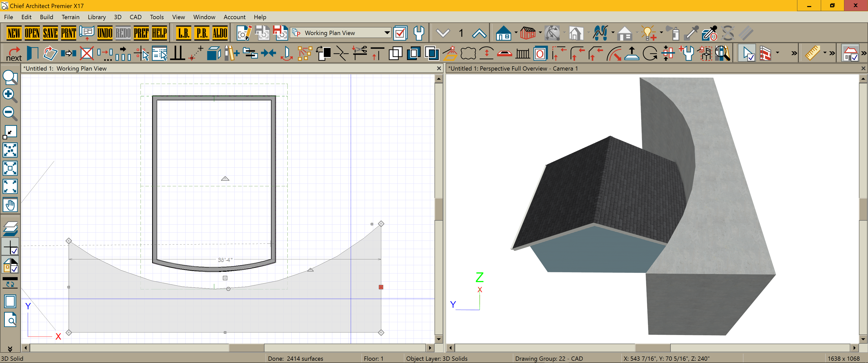868x363 pixels.
Task: Click the UNDO toolbar button
Action: pyautogui.click(x=105, y=33)
